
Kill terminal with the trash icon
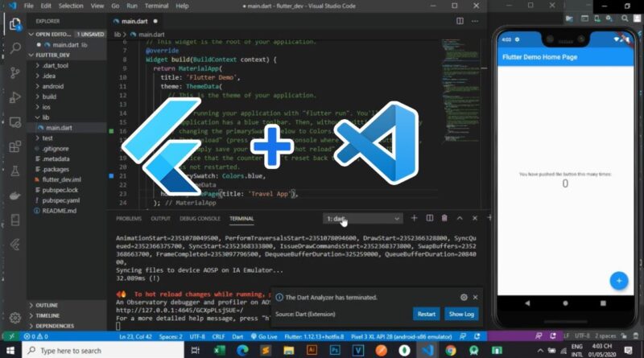pyautogui.click(x=444, y=218)
